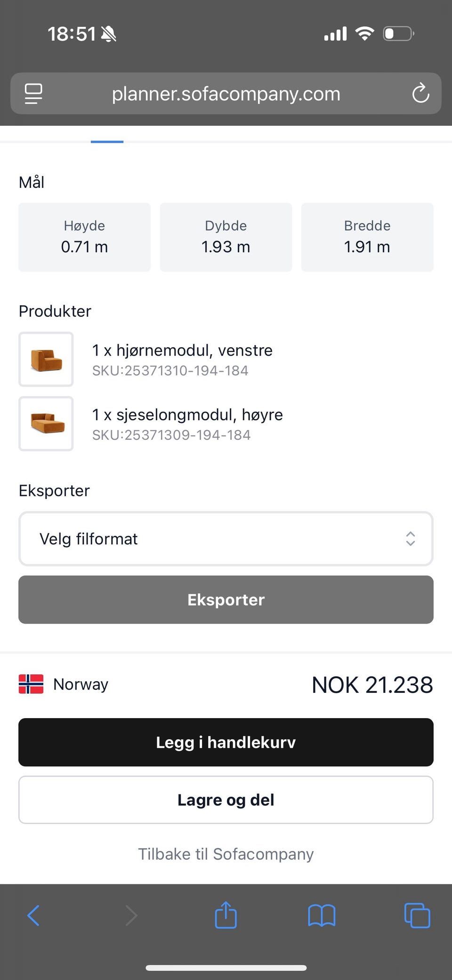Click Legg i handlekurv button
The image size is (452, 980).
pyautogui.click(x=226, y=742)
